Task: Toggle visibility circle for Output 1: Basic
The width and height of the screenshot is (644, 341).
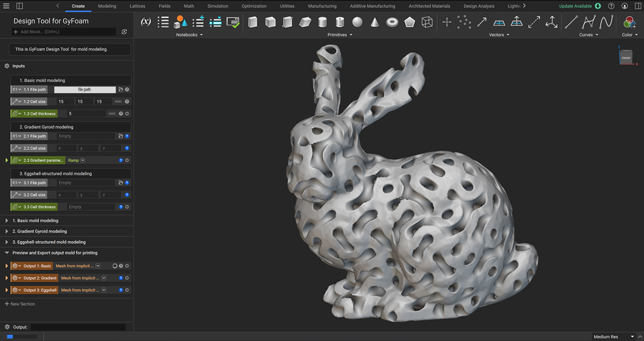Action: click(127, 266)
